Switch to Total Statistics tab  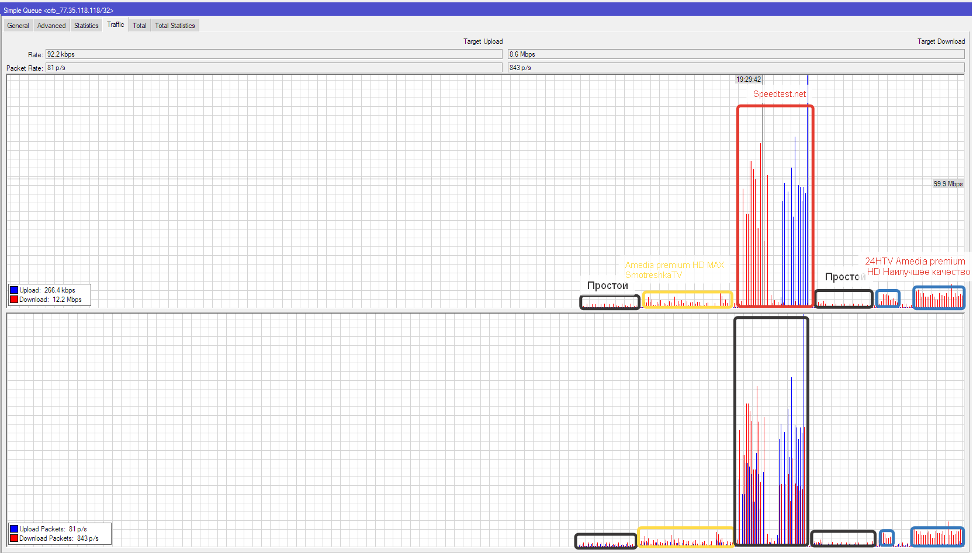tap(175, 26)
